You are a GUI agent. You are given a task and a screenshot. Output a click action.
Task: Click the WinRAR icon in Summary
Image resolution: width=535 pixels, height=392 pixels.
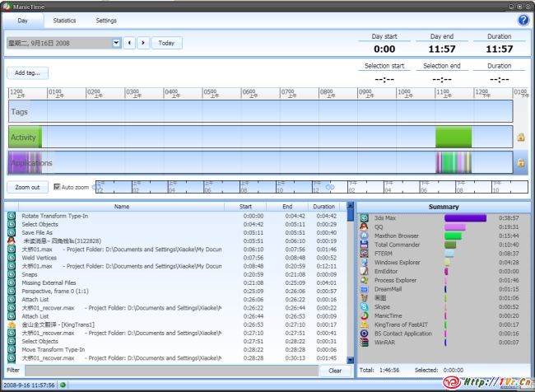(x=365, y=342)
